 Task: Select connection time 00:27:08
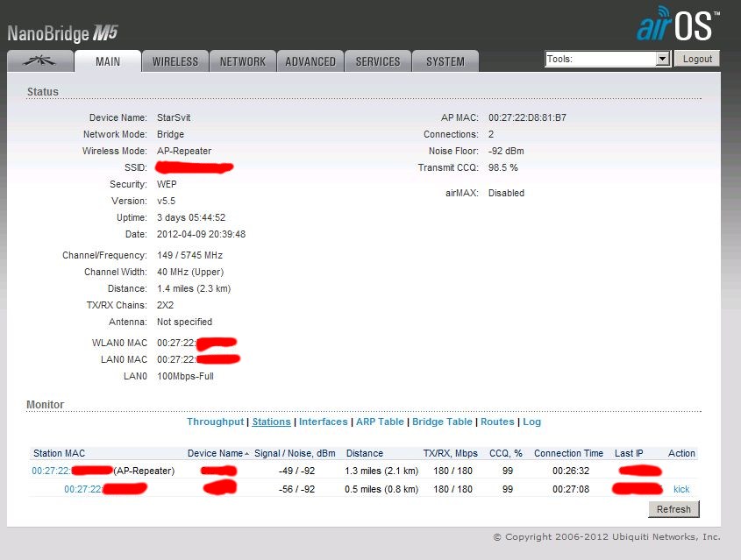coord(571,489)
